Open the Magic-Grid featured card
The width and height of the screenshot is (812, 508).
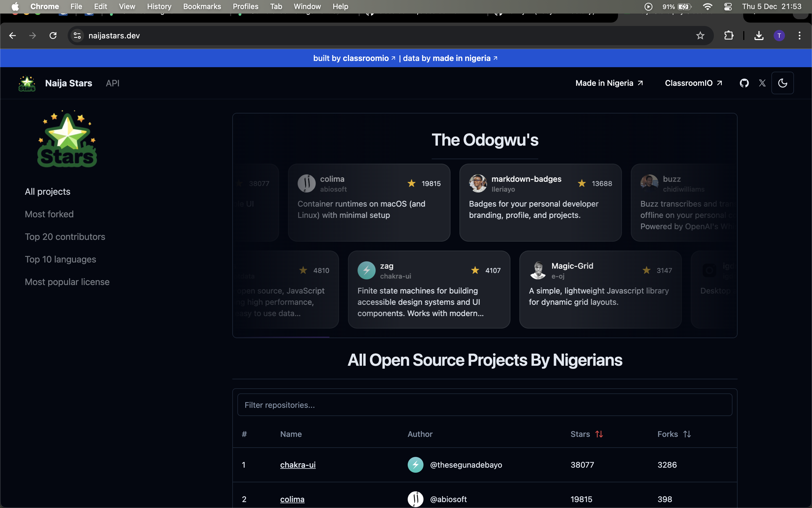coord(600,290)
